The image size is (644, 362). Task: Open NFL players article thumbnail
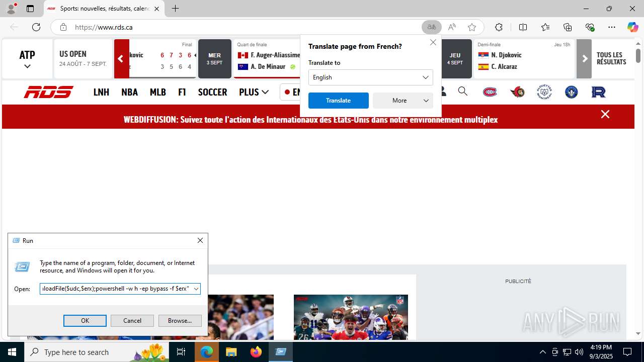(351, 317)
